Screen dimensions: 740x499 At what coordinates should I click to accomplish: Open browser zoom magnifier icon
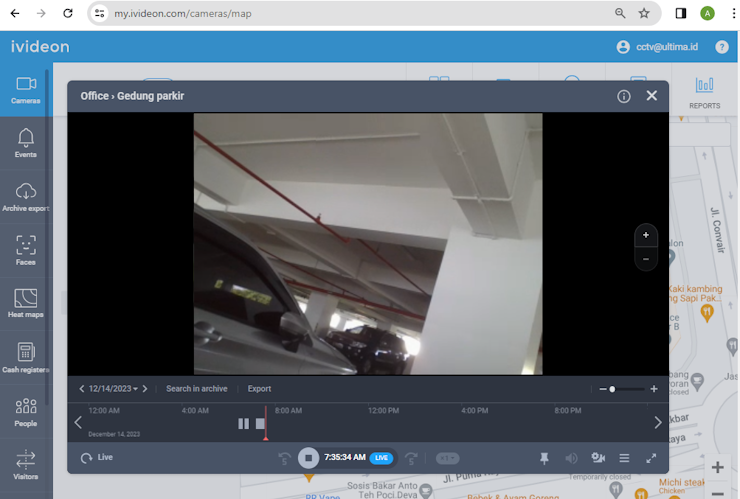click(x=620, y=13)
